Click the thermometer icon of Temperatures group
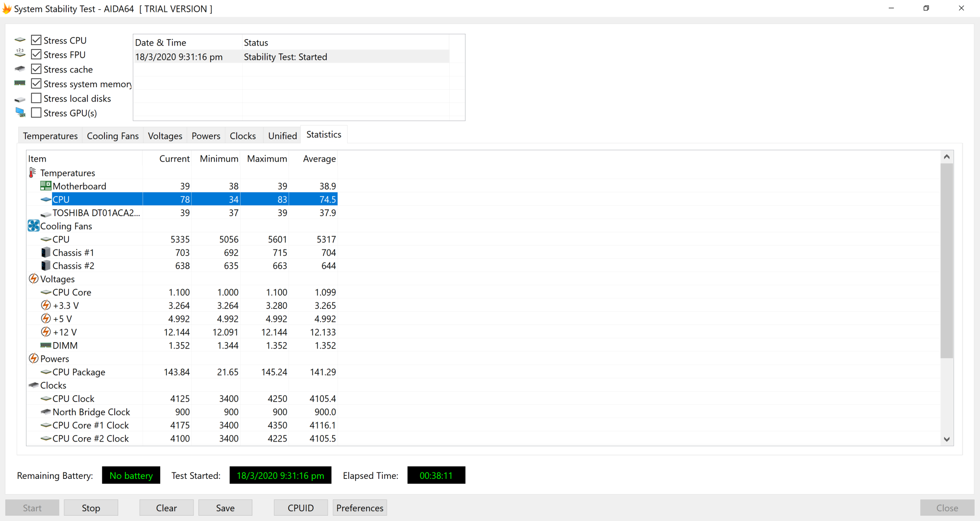This screenshot has height=521, width=980. click(x=33, y=173)
